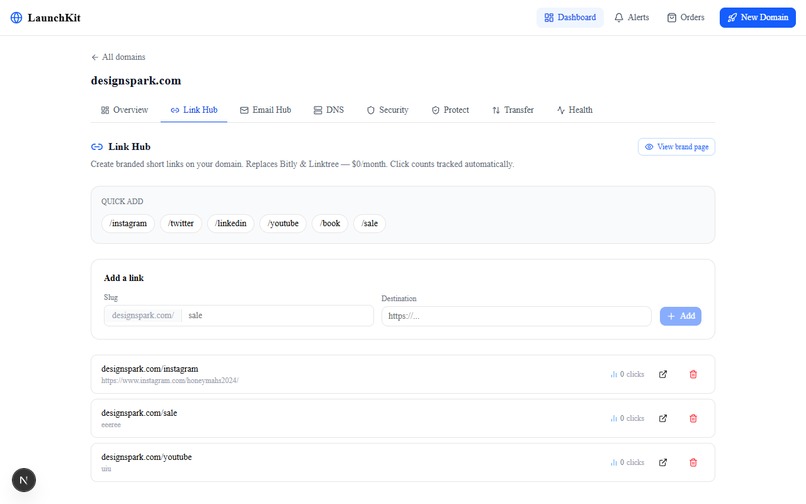Quick add the /book slug
Image resolution: width=806 pixels, height=504 pixels.
coord(330,224)
